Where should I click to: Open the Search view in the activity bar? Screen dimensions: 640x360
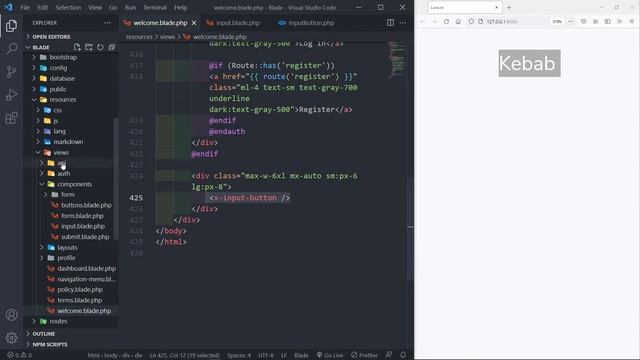11,49
